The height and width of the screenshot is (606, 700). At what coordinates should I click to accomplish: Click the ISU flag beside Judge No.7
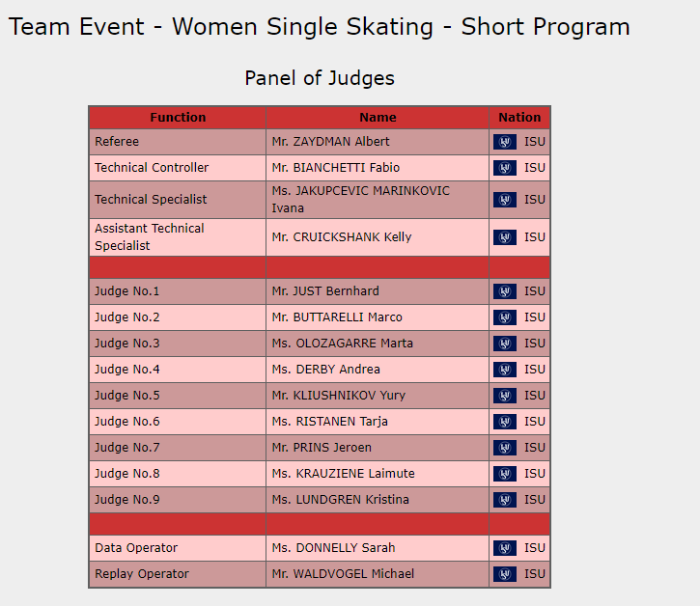tap(505, 448)
